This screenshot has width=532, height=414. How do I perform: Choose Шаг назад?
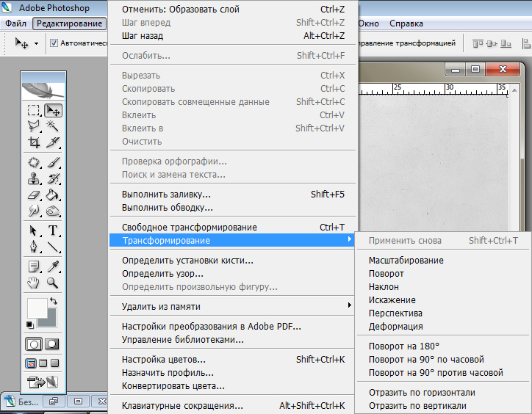[x=233, y=36]
